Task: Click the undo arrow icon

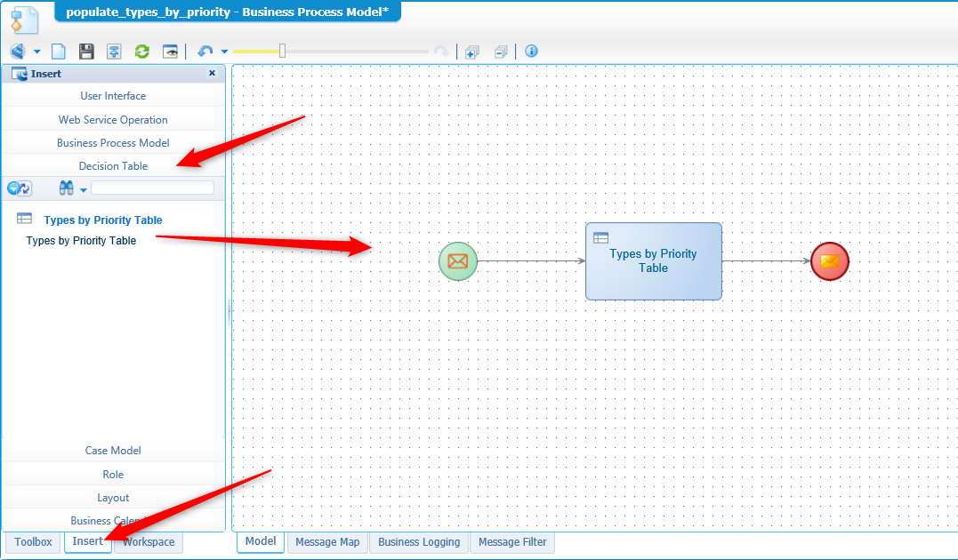Action: pyautogui.click(x=205, y=52)
